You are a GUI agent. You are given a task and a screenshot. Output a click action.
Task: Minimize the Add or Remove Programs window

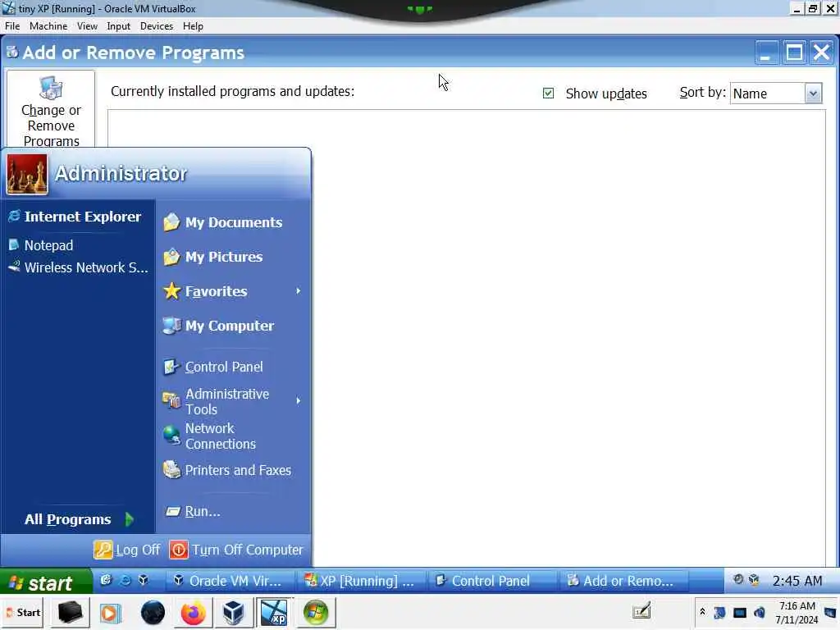click(766, 52)
